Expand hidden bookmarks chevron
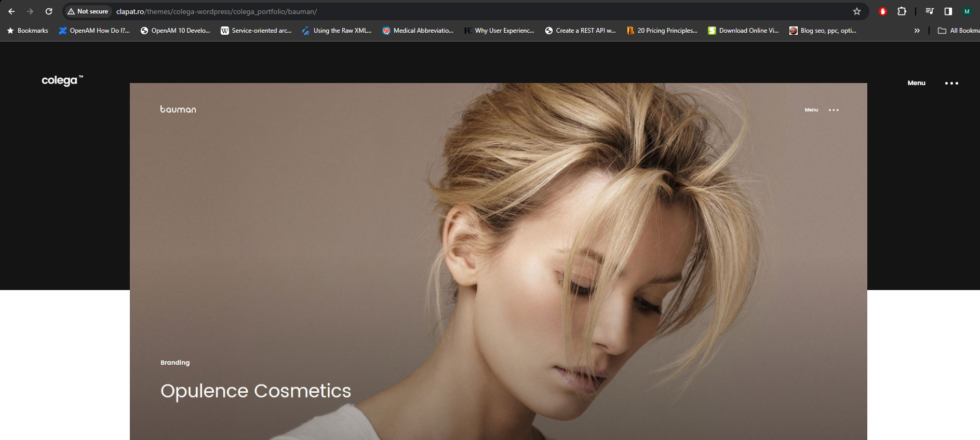 [x=917, y=31]
